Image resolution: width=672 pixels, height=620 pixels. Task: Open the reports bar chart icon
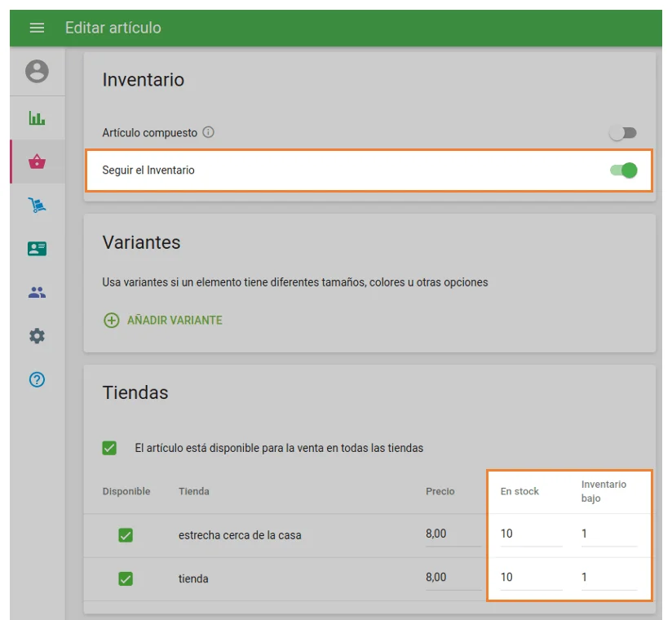37,118
